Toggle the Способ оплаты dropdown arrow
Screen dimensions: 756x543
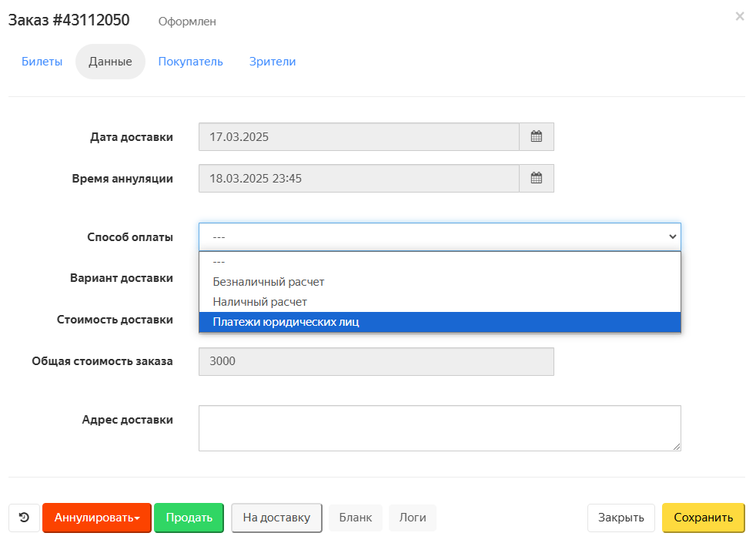pos(672,236)
